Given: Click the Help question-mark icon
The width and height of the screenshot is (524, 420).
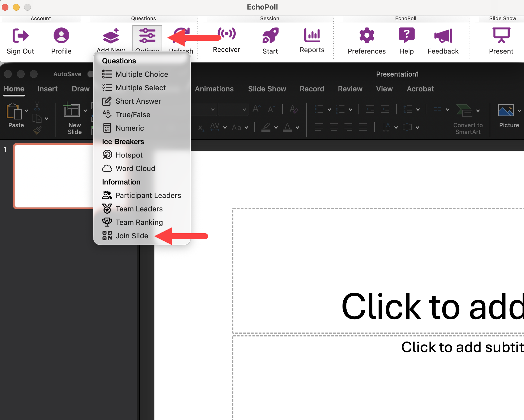Looking at the screenshot, I should [x=407, y=35].
